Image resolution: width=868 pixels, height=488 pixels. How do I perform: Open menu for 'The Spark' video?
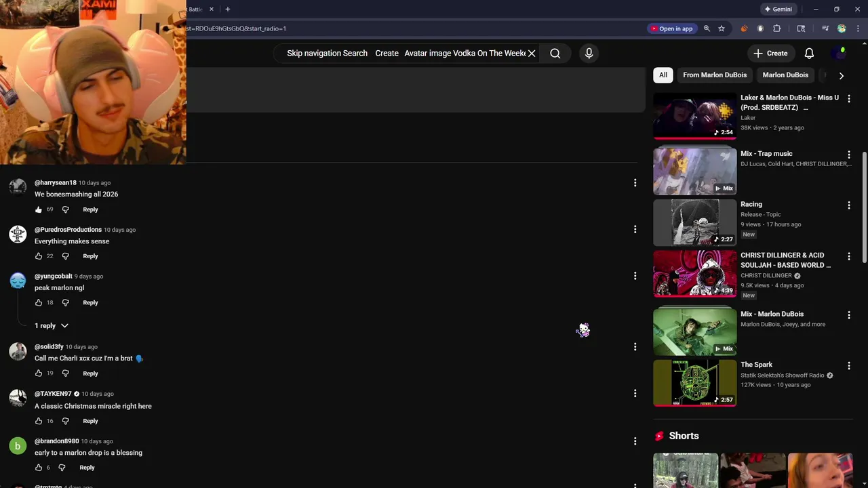click(848, 366)
